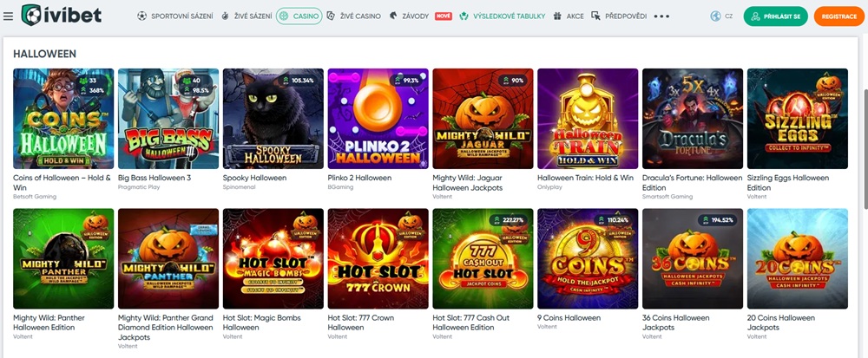This screenshot has height=358, width=868.
Task: Open Sizzling Eggs Halloween thumbnail
Action: point(798,119)
